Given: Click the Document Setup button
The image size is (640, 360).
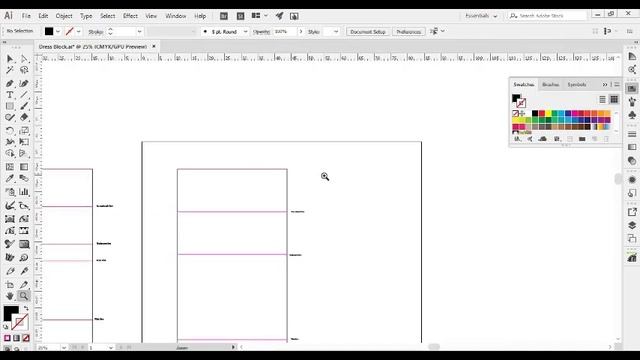Looking at the screenshot, I should tap(368, 31).
